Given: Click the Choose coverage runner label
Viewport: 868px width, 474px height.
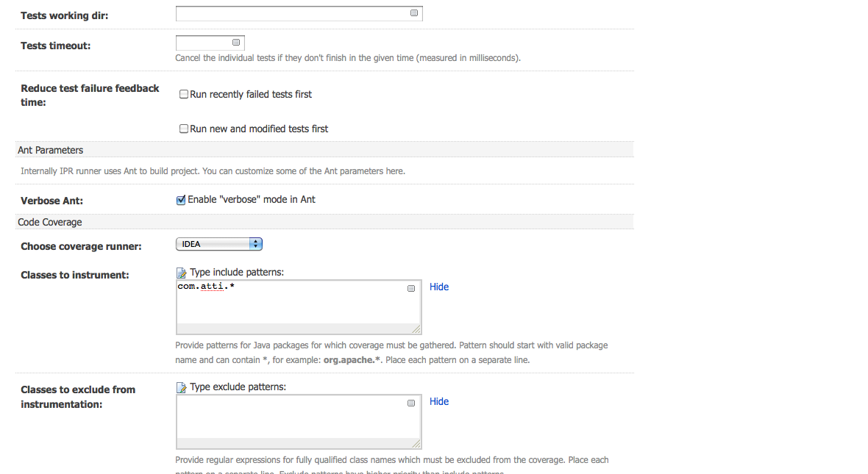Looking at the screenshot, I should pos(82,246).
